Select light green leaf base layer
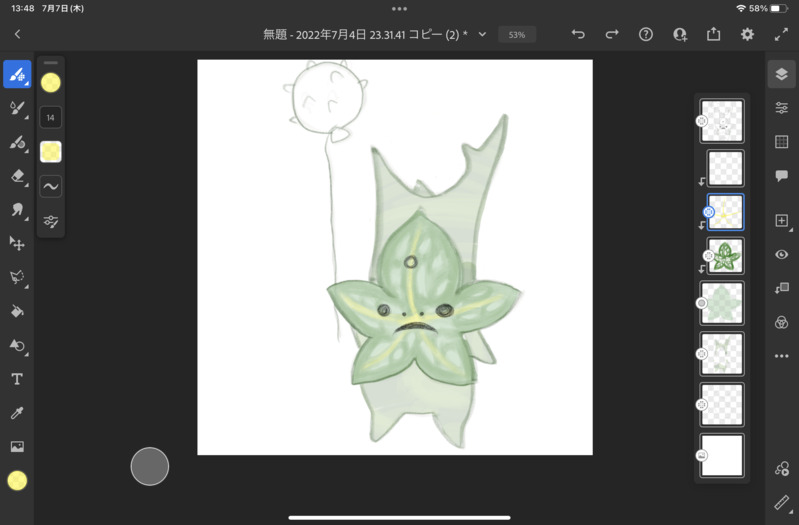Screen dimensions: 799x525 click(x=722, y=303)
